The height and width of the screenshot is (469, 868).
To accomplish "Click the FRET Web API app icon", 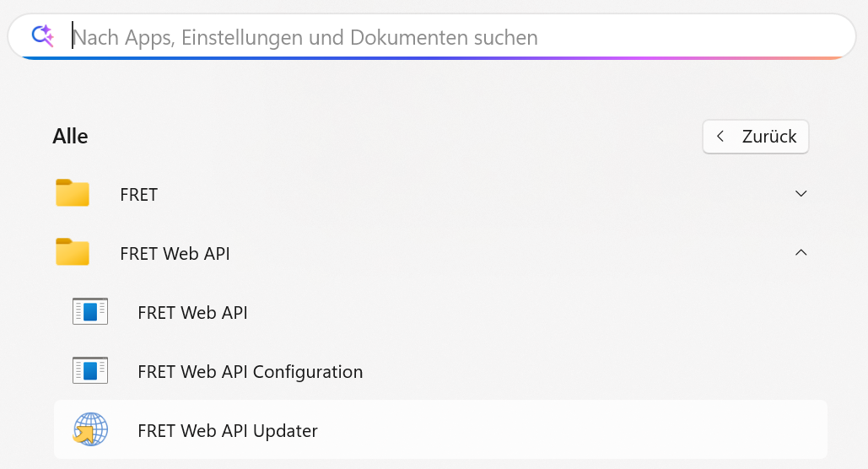I will coord(90,312).
